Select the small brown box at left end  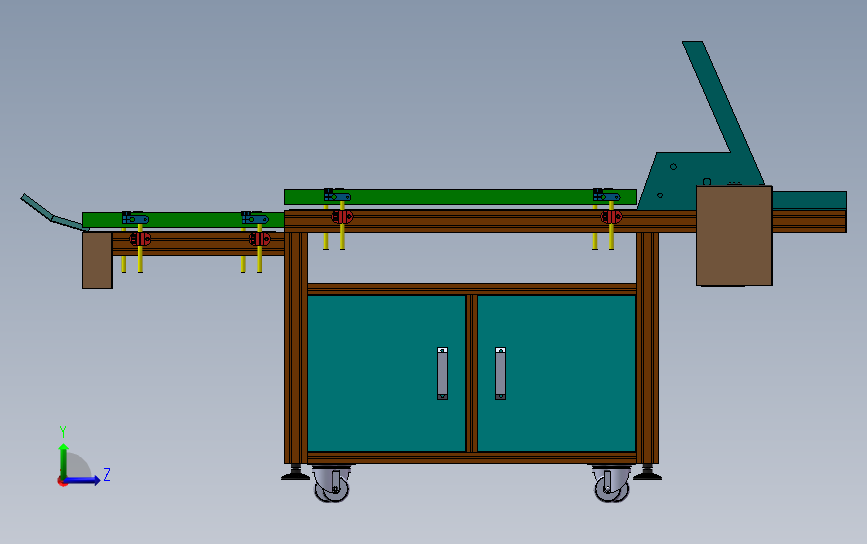tap(97, 260)
